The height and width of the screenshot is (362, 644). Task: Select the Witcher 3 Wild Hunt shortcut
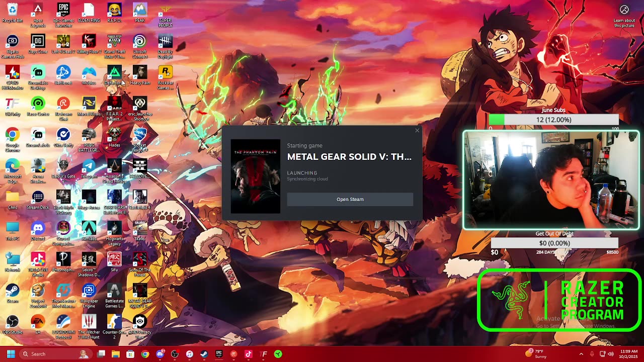89,327
